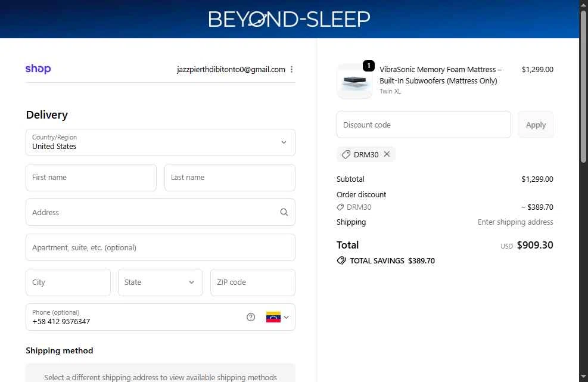Viewport: 588px width, 382px height.
Task: Click the Enter shipping address text
Action: click(x=515, y=222)
